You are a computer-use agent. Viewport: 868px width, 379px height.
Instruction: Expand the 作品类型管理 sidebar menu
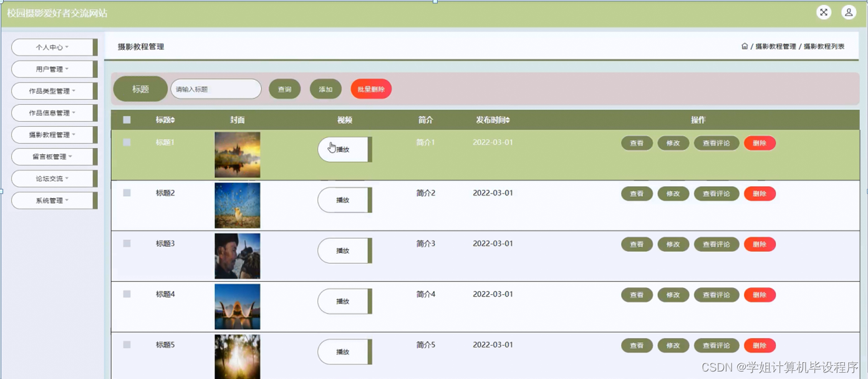click(x=54, y=91)
